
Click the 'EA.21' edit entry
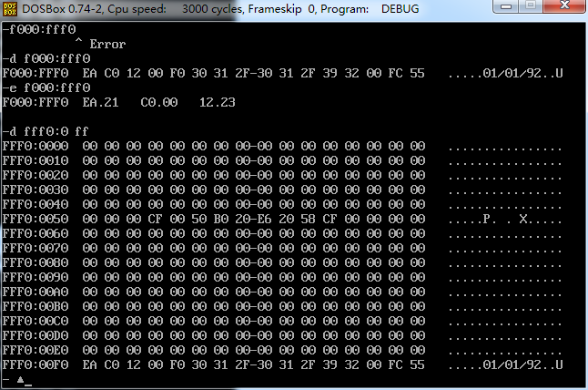click(x=100, y=102)
